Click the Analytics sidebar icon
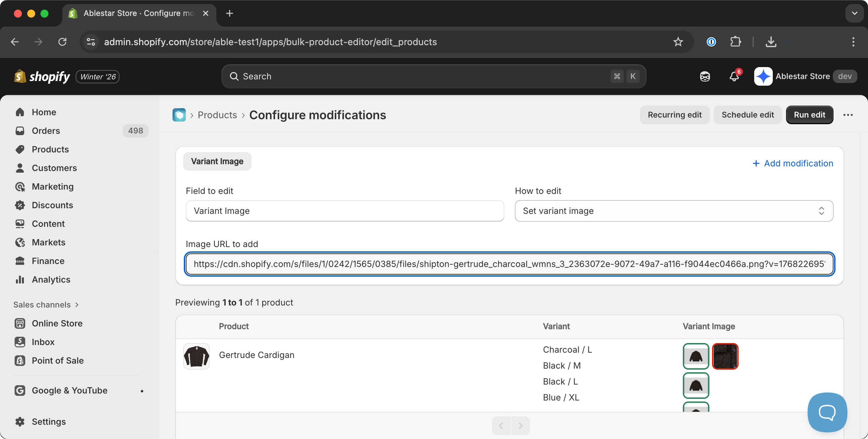This screenshot has width=868, height=439. pos(20,280)
